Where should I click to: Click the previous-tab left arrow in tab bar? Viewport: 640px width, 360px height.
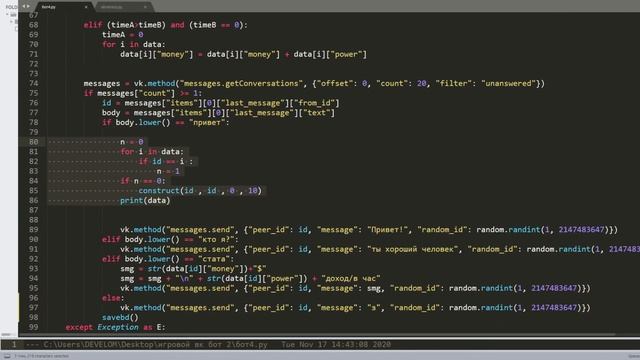pyautogui.click(x=24, y=6)
